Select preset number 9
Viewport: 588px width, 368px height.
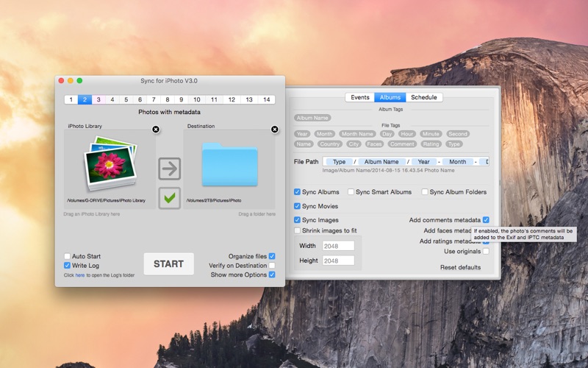coord(181,99)
